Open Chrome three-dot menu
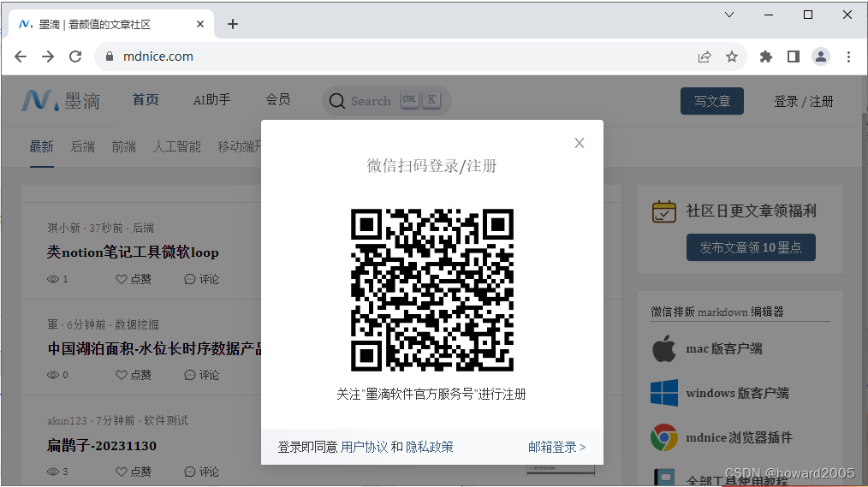 pyautogui.click(x=848, y=56)
